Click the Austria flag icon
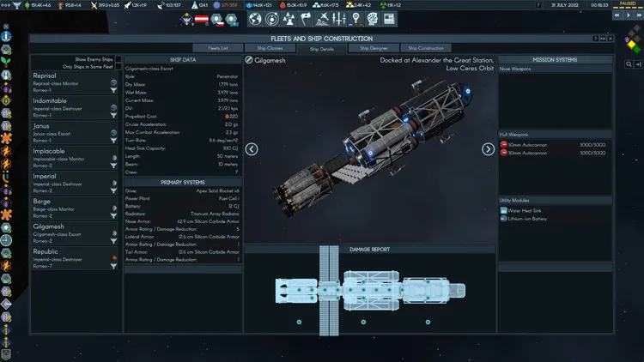The height and width of the screenshot is (362, 644). pos(202,19)
